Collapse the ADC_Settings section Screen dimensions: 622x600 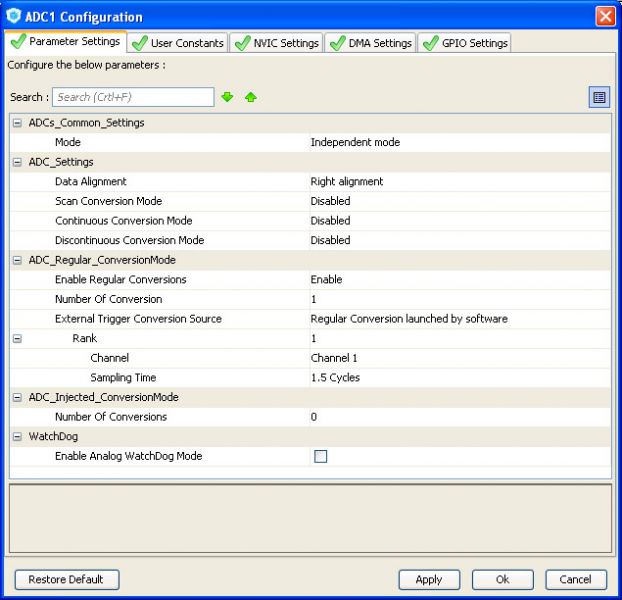(x=17, y=162)
